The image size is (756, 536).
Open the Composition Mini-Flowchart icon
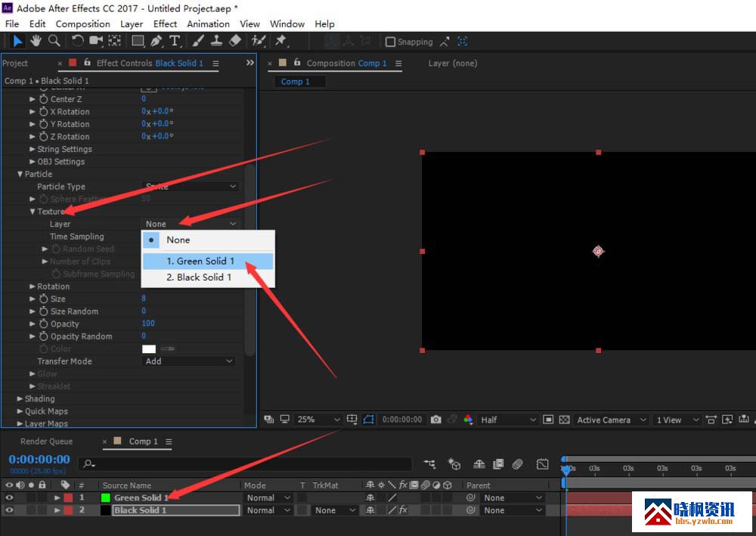[429, 464]
